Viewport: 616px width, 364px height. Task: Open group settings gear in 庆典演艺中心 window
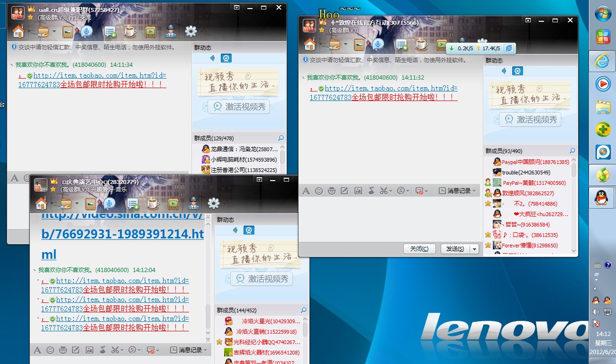tap(214, 204)
